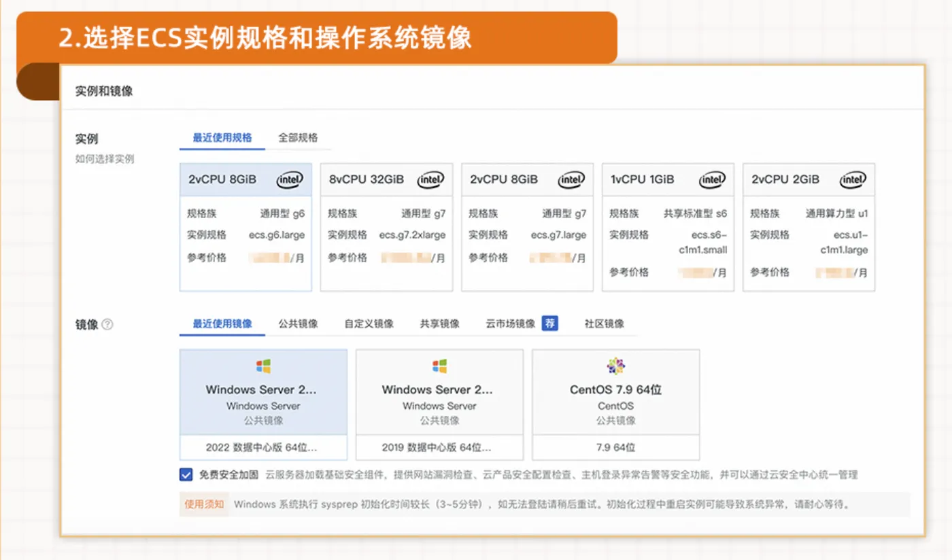Click the Intel logo on the 8vCPU 32GiB card

(x=430, y=179)
